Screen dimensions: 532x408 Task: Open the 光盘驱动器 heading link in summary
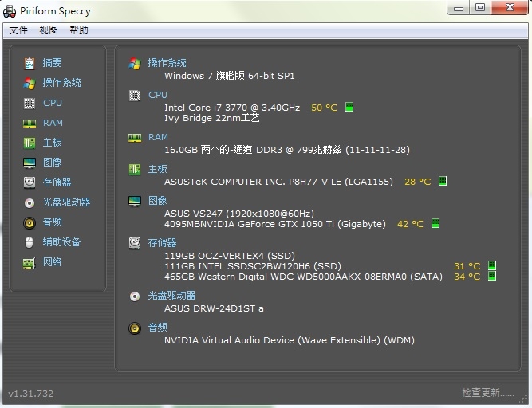point(171,296)
